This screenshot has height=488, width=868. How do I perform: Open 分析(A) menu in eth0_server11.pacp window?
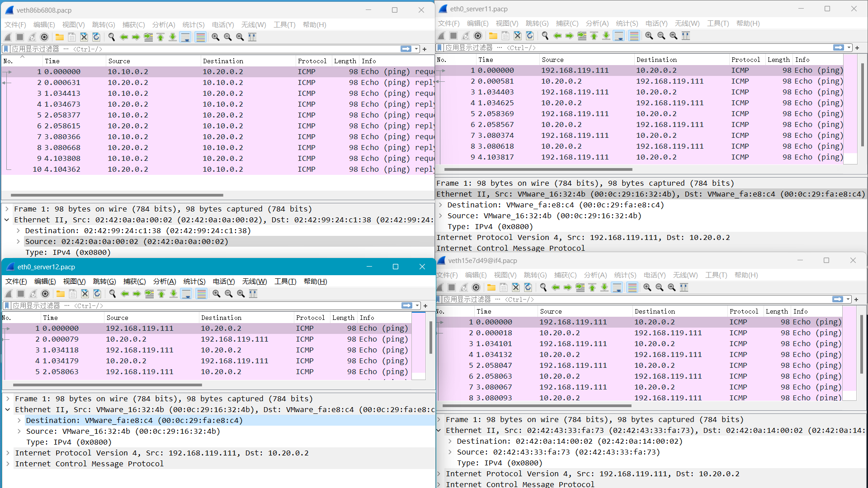point(597,23)
